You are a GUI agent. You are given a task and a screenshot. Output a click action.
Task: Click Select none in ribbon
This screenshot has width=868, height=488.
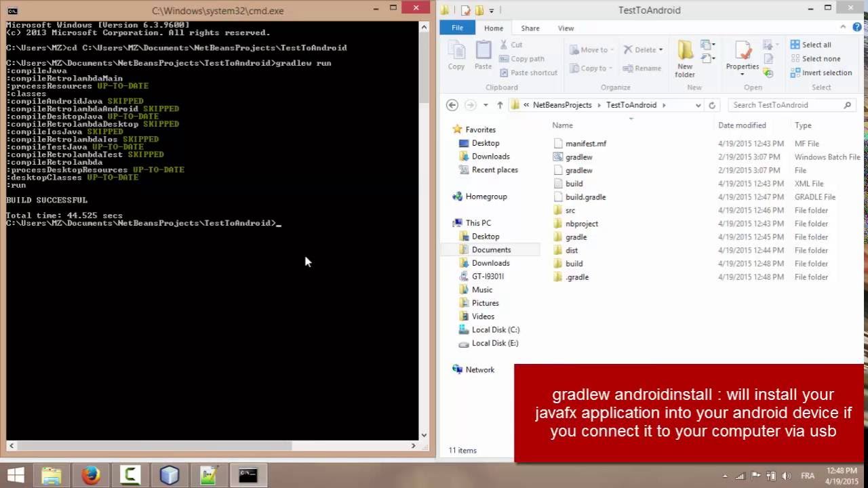815,59
